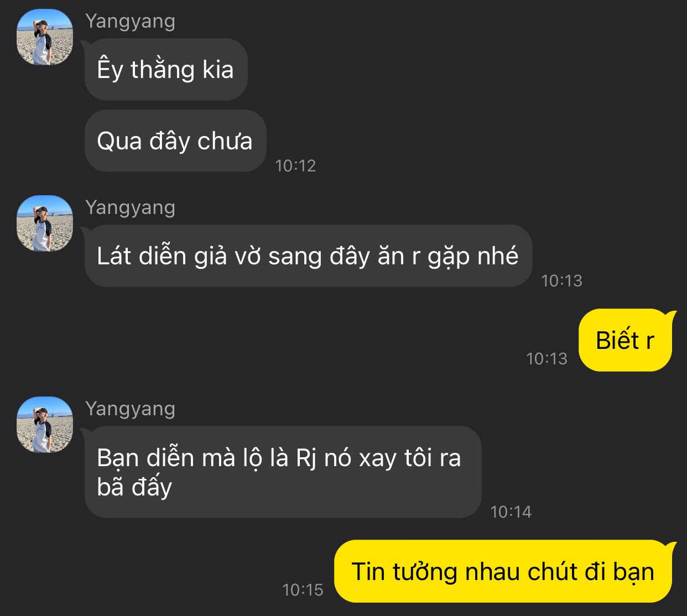The width and height of the screenshot is (687, 616).
Task: Tap the 10:12 timestamp
Action: coord(295,165)
